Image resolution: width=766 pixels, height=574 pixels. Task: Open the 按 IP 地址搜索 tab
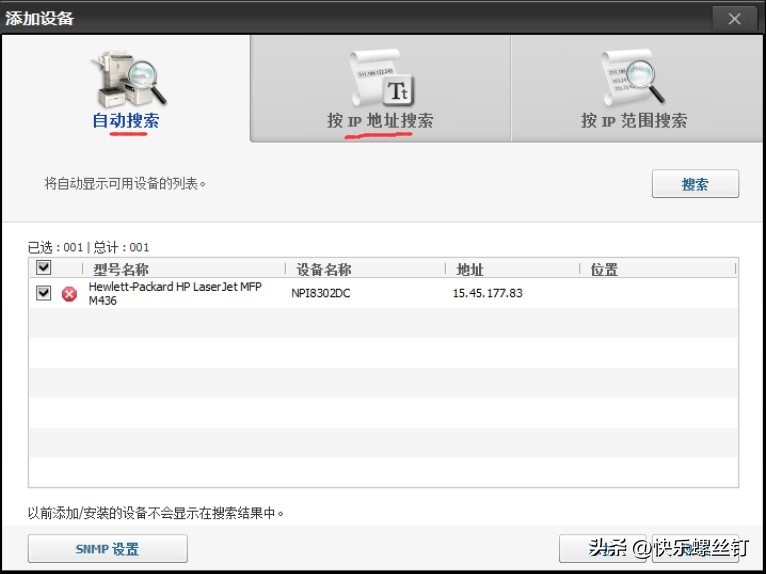pos(380,88)
